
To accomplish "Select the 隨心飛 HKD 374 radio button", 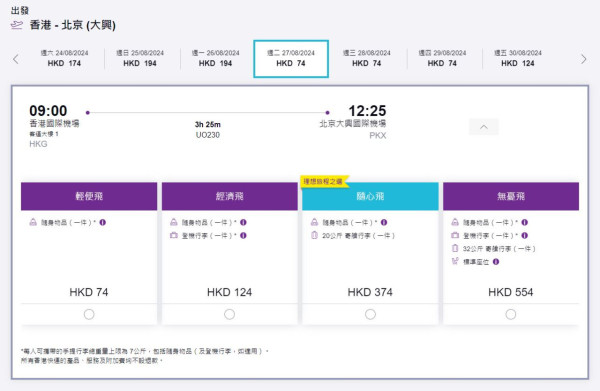I will [370, 314].
